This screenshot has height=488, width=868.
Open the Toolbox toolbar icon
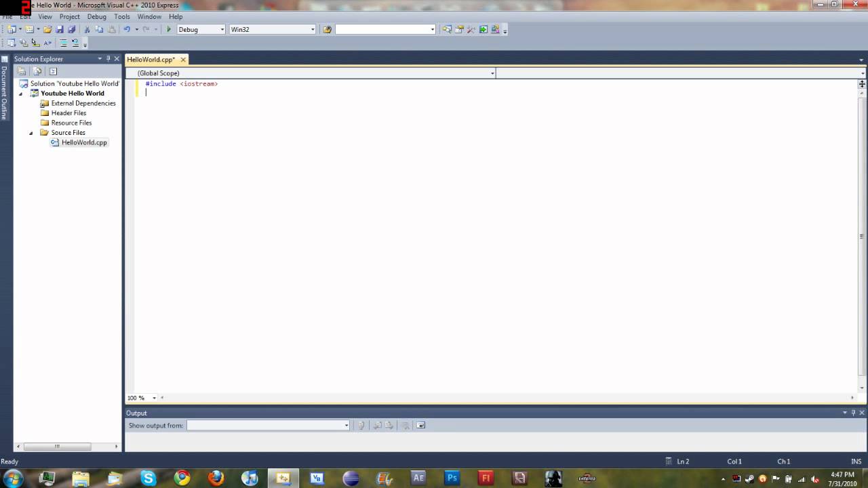click(x=471, y=29)
